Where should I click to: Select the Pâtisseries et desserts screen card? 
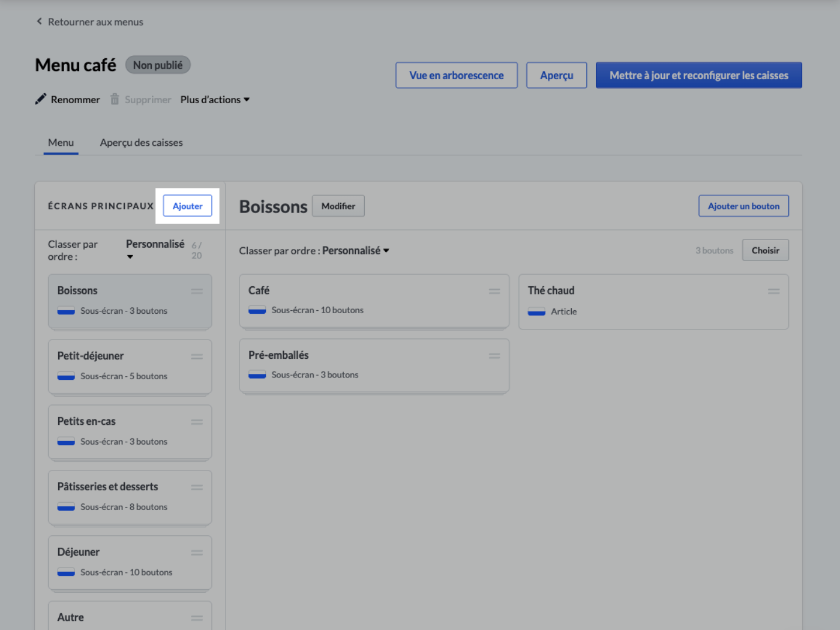pos(130,497)
